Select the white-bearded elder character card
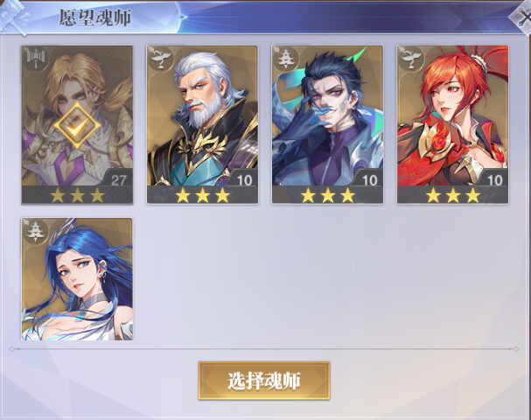Screen dimensions: 531x420 (202, 124)
